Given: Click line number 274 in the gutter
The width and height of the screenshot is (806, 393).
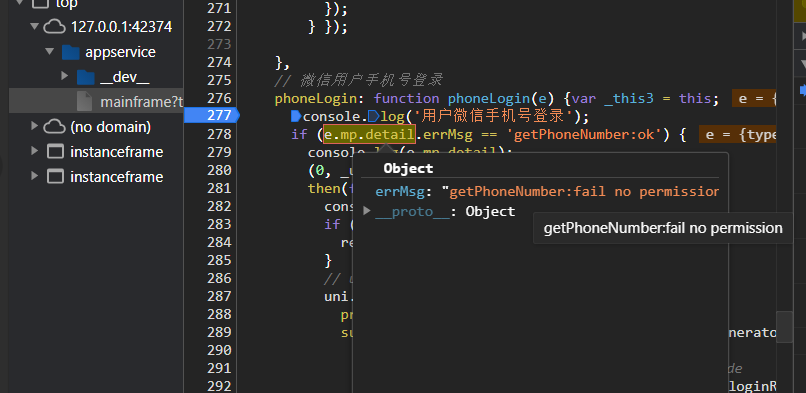Looking at the screenshot, I should (219, 62).
